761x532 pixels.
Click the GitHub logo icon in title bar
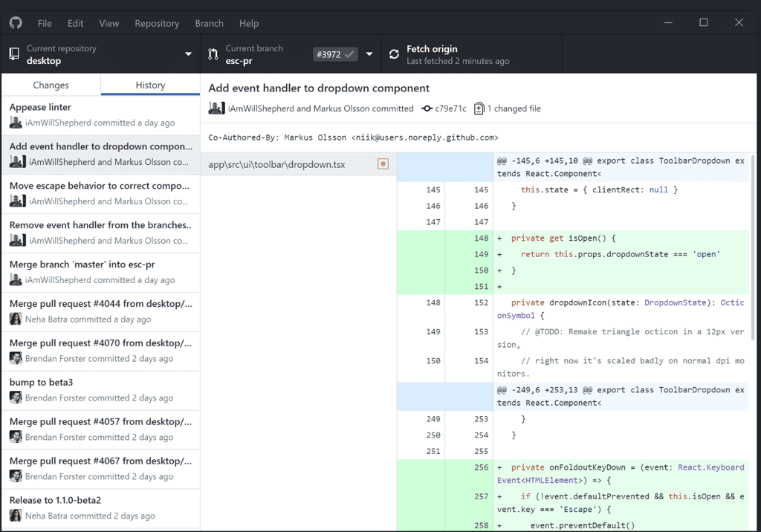pos(16,23)
